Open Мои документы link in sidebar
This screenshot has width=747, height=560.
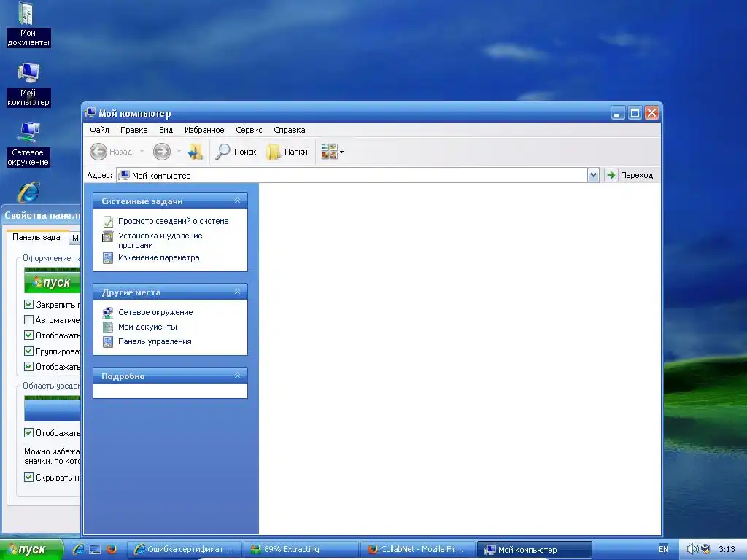147,327
